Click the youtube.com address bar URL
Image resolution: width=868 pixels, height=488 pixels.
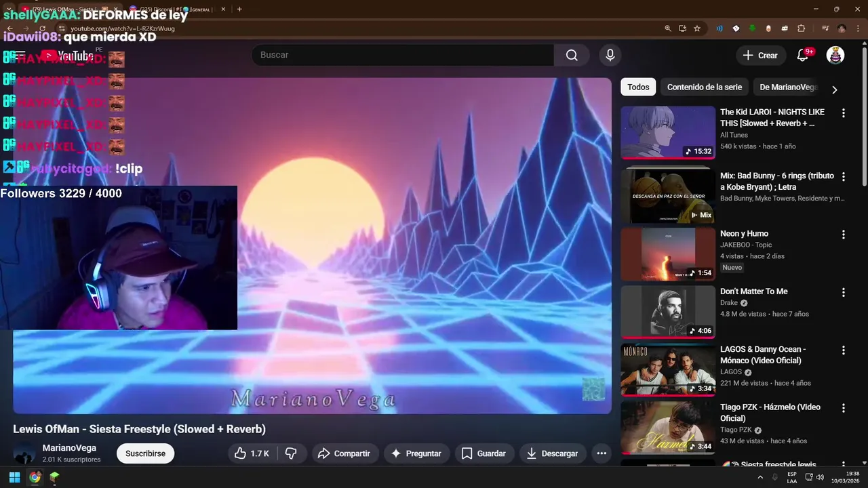tap(123, 28)
